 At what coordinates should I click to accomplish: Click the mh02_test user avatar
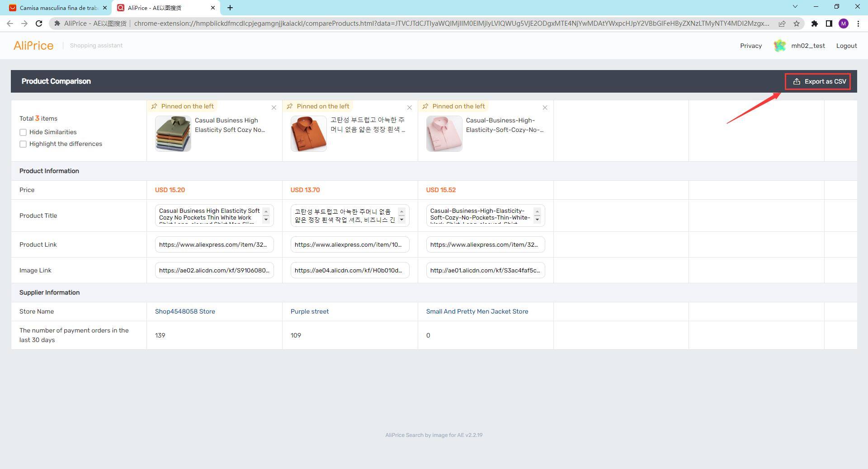[779, 46]
